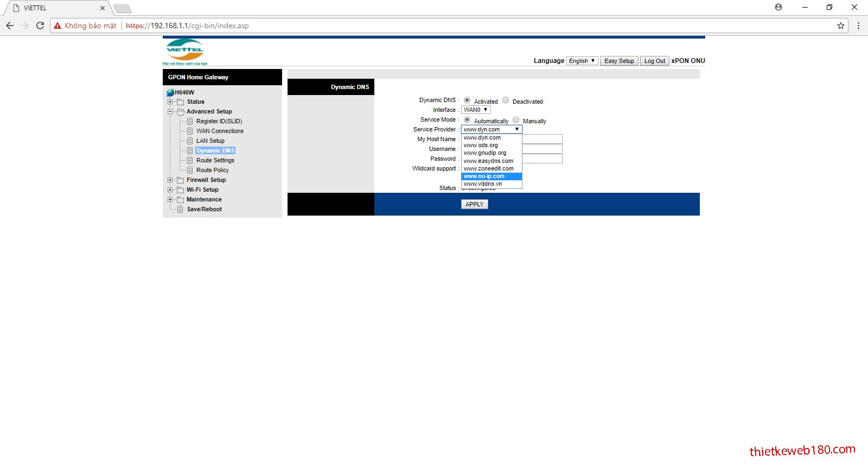Click the browser back arrow

10,26
